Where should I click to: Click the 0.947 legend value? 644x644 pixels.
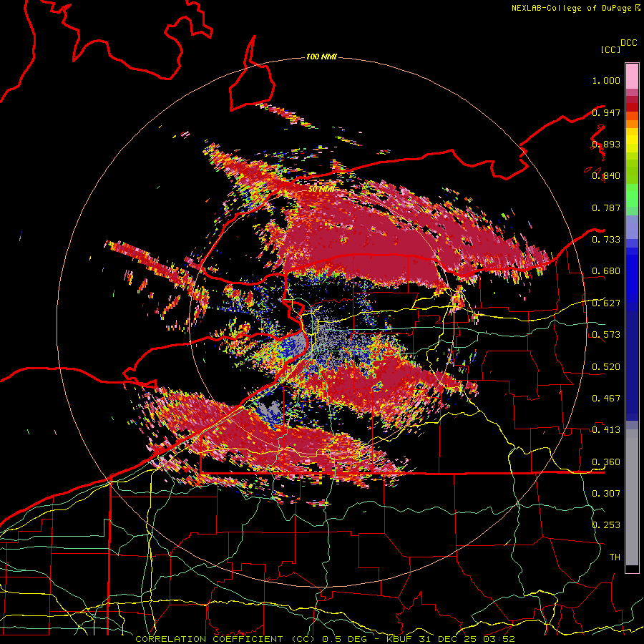click(606, 112)
